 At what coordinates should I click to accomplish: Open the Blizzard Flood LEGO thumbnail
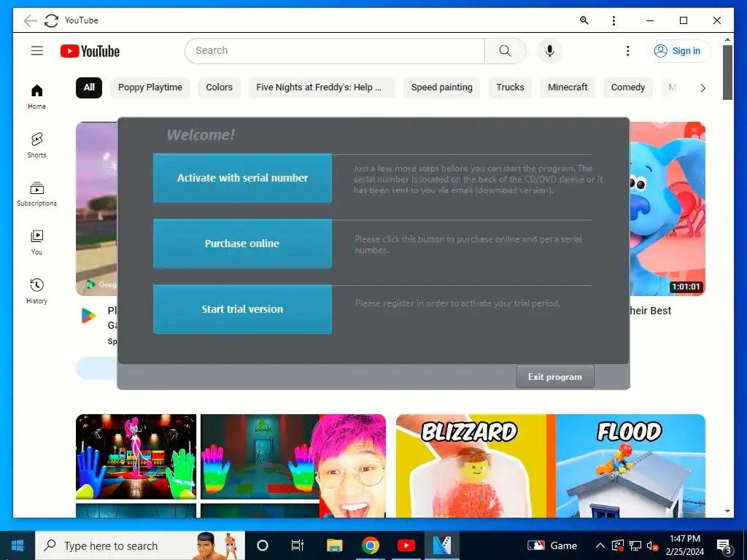coord(551,466)
